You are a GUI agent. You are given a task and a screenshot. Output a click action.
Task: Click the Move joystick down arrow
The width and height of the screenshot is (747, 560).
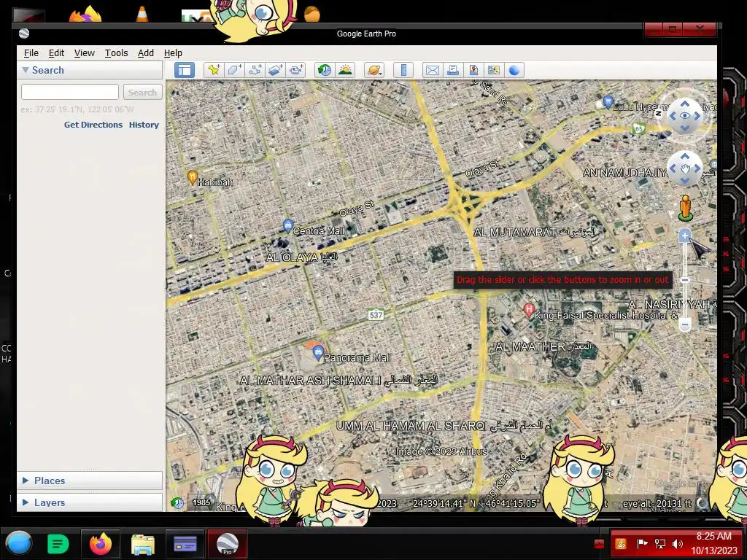(684, 181)
